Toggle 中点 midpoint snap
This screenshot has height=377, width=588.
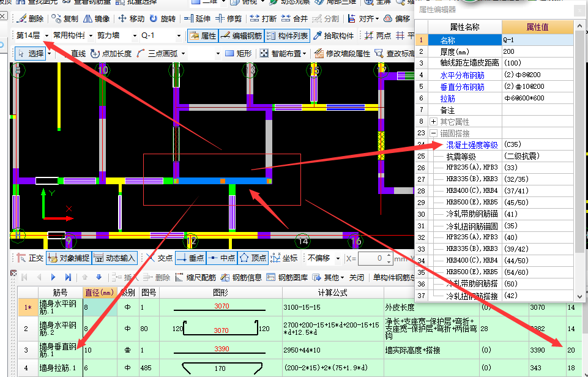[222, 258]
